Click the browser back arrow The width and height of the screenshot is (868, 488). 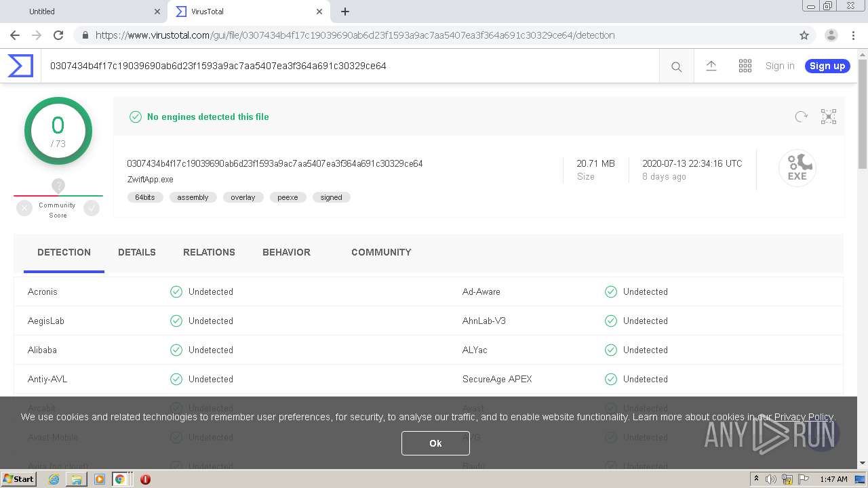[15, 35]
